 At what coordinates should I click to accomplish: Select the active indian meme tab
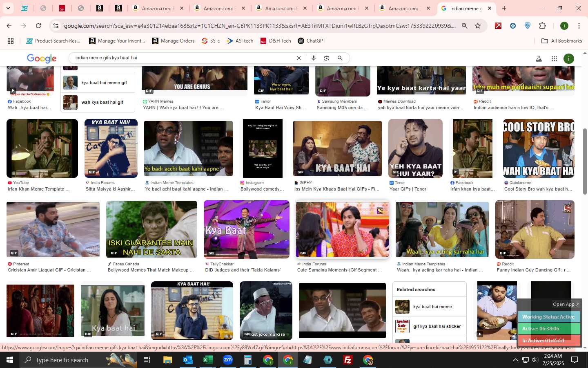(x=466, y=8)
